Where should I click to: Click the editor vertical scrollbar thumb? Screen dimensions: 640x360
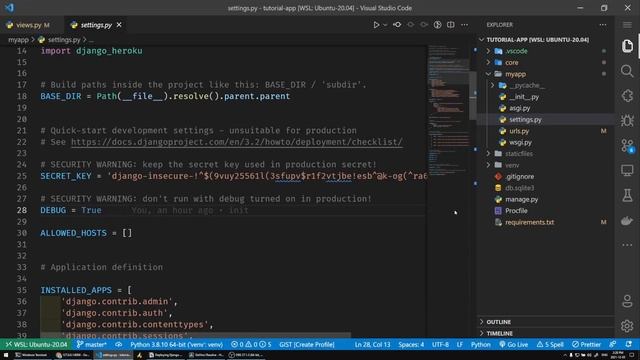pos(473,96)
